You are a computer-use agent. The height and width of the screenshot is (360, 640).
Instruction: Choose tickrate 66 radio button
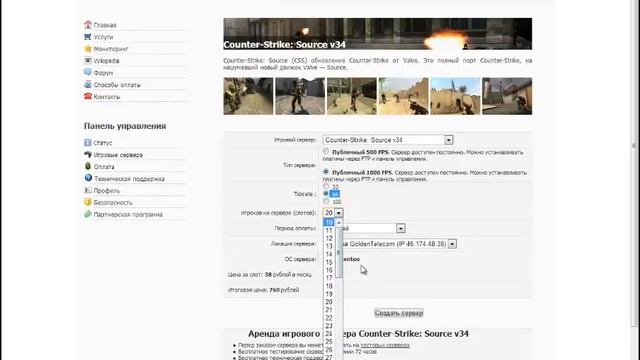[x=326, y=193]
